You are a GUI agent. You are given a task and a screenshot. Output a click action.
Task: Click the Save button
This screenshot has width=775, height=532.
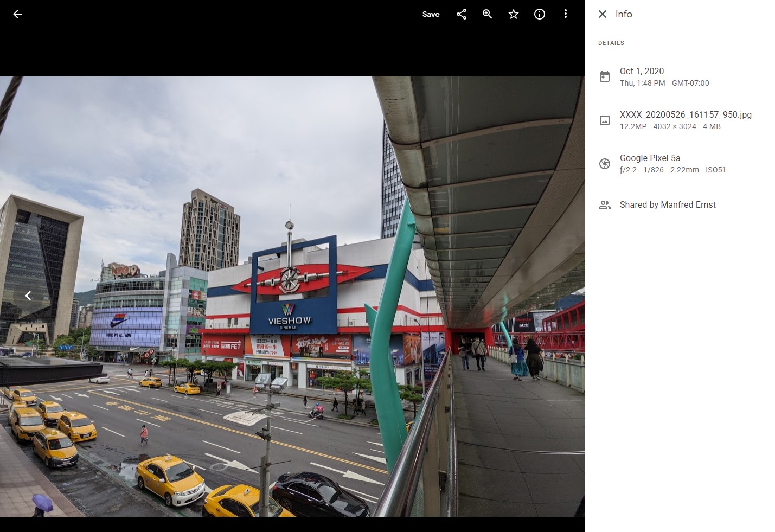click(x=431, y=14)
